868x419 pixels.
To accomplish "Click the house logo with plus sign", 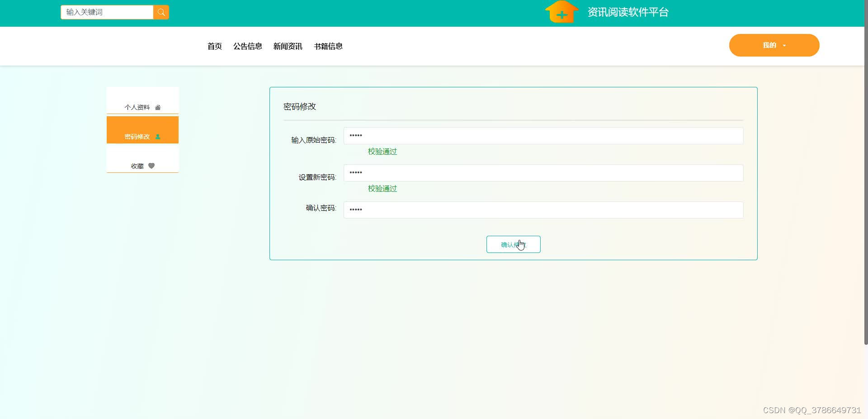I will [x=561, y=12].
